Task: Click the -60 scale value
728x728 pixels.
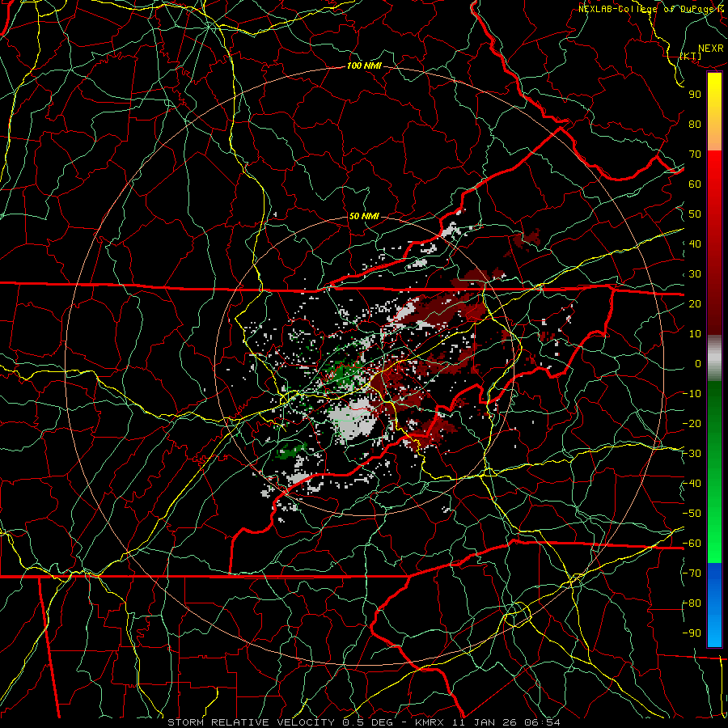Action: pyautogui.click(x=692, y=544)
